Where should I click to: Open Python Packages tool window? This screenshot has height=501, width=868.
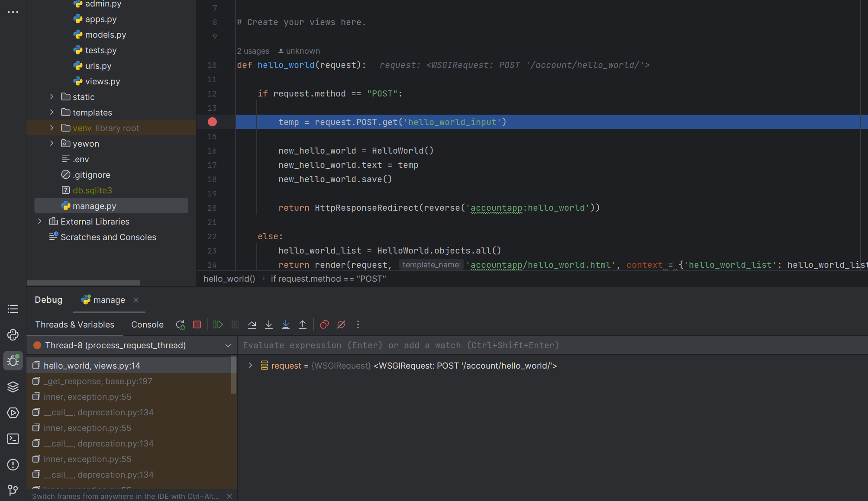tap(13, 387)
